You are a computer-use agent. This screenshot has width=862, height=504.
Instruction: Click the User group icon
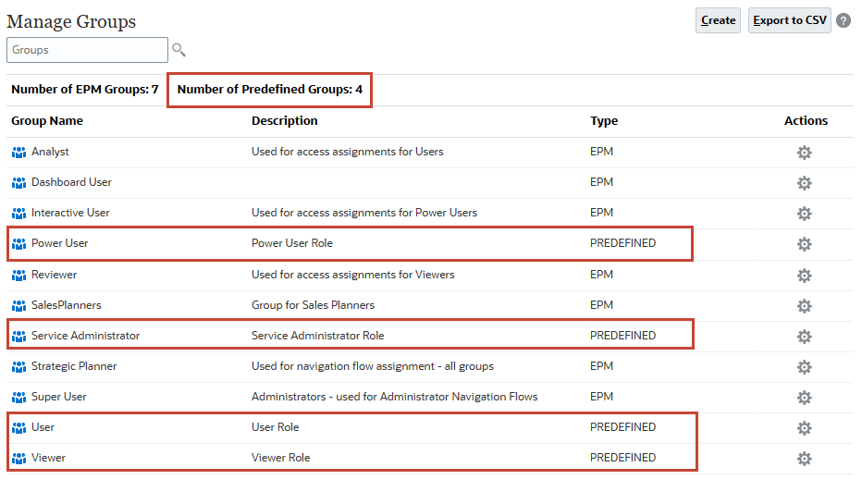pyautogui.click(x=18, y=428)
